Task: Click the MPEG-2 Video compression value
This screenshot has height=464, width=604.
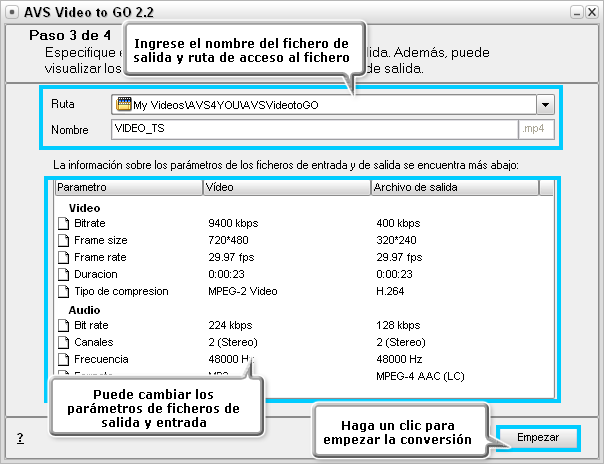Action: (243, 291)
